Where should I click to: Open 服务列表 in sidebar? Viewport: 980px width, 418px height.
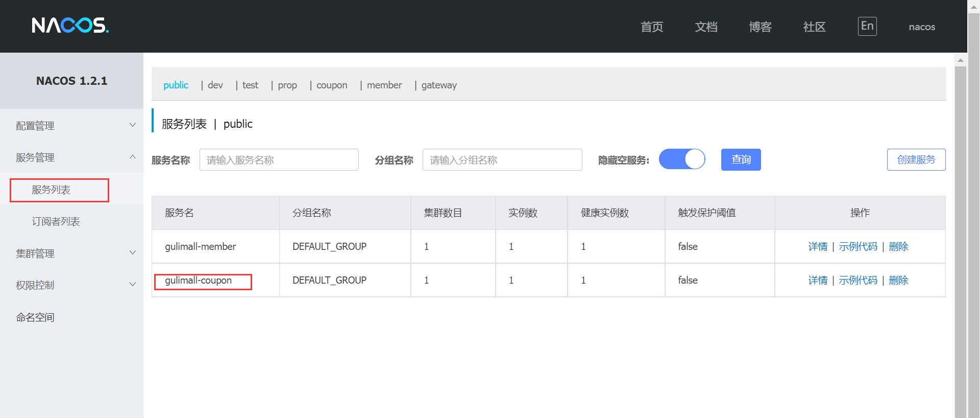pos(51,190)
